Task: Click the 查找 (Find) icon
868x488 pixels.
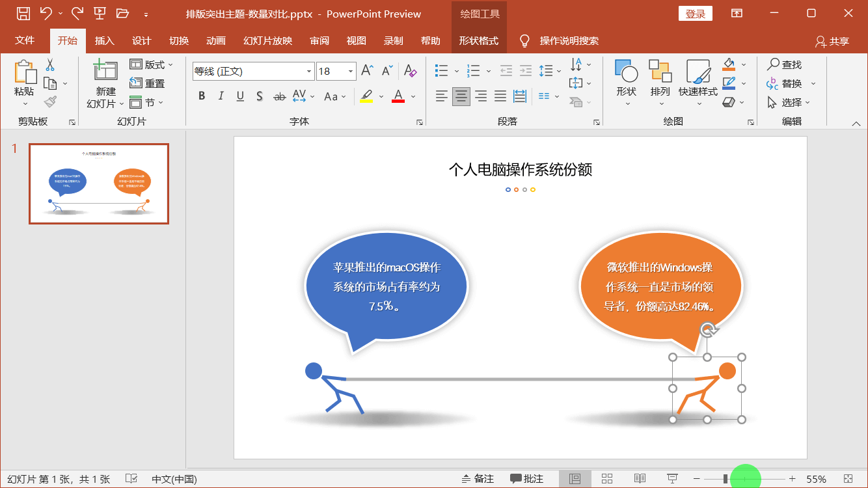Action: coord(785,64)
